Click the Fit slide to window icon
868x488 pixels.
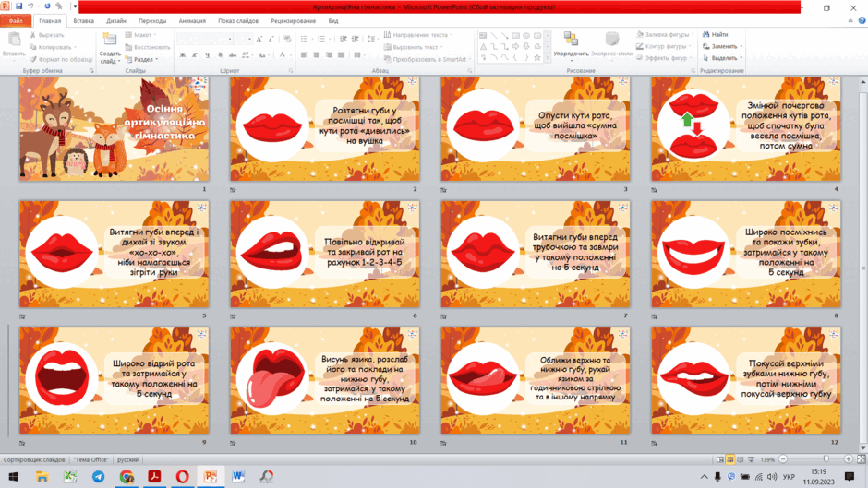[x=862, y=459]
